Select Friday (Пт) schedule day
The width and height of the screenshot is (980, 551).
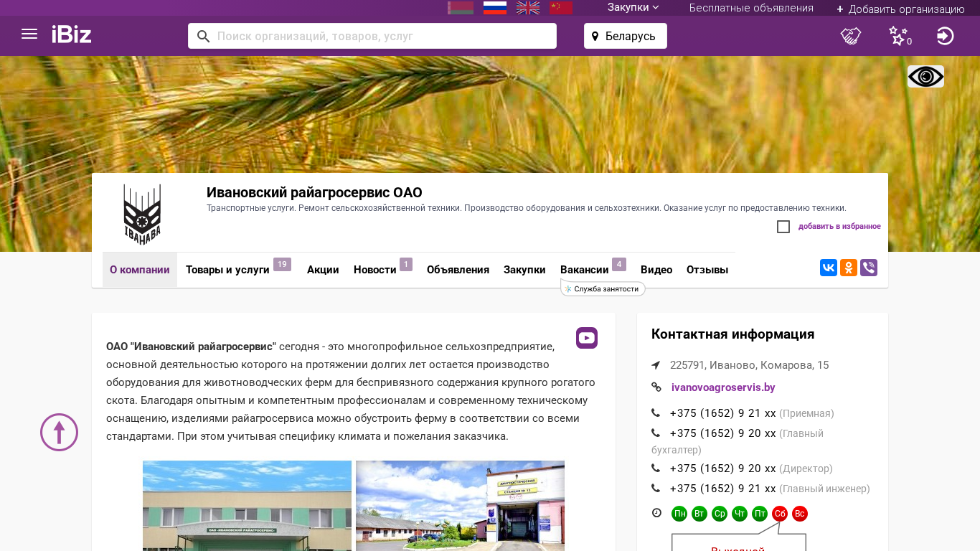[760, 514]
